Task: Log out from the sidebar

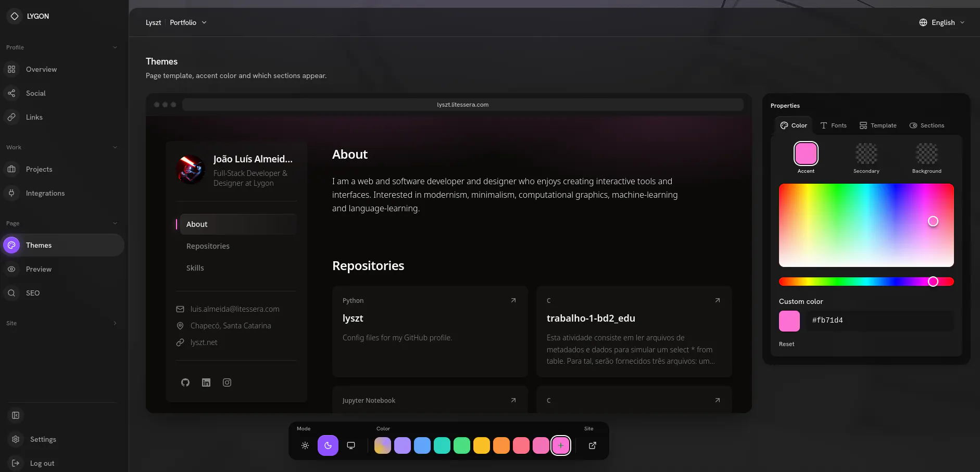Action: click(62, 463)
